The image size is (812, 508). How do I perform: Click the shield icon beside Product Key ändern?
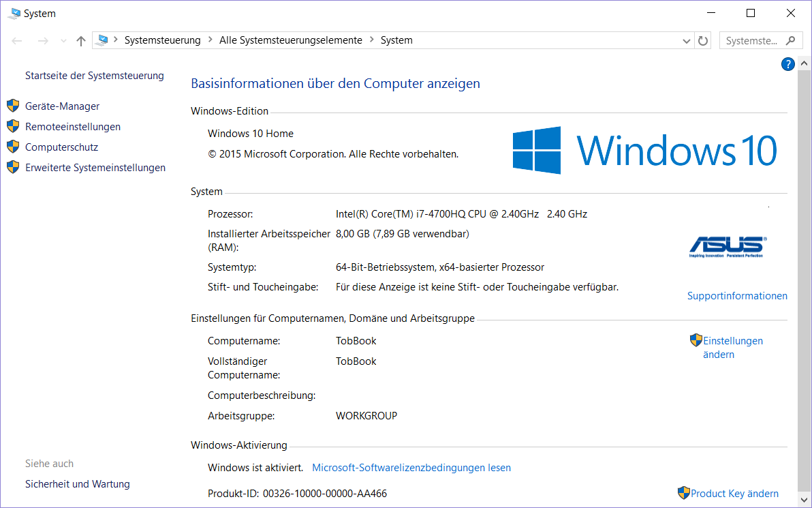[683, 492]
